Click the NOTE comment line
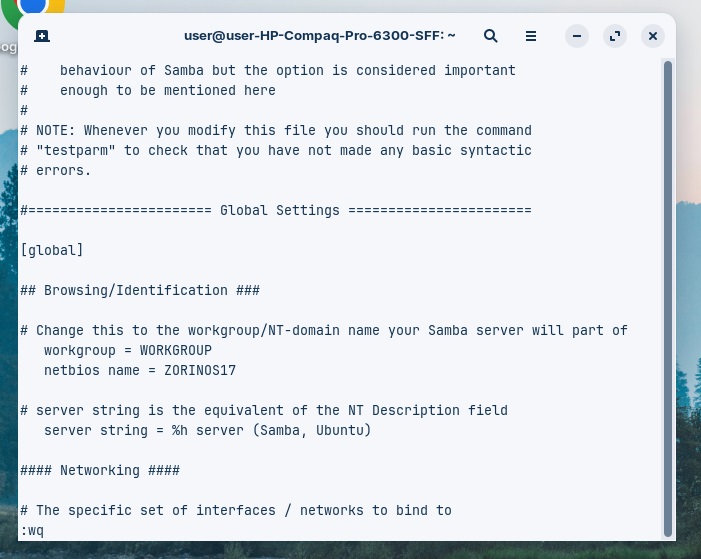The image size is (701, 559). click(x=276, y=130)
